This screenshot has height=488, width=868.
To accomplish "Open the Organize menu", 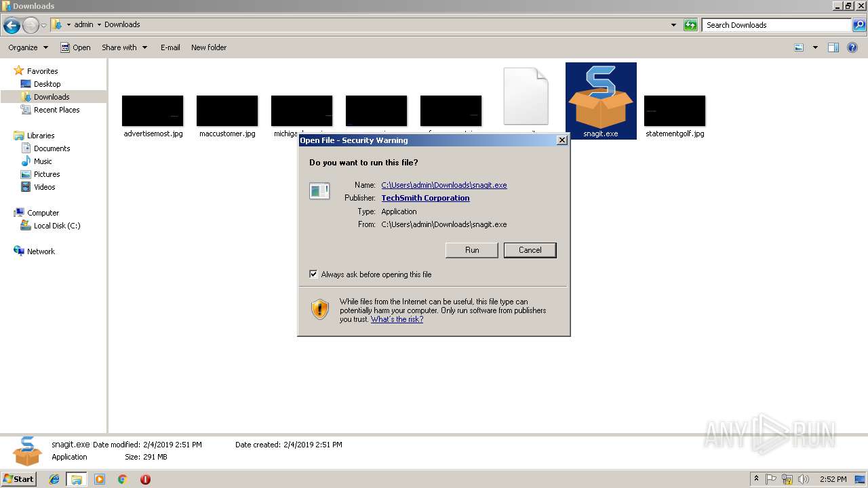I will pos(28,47).
